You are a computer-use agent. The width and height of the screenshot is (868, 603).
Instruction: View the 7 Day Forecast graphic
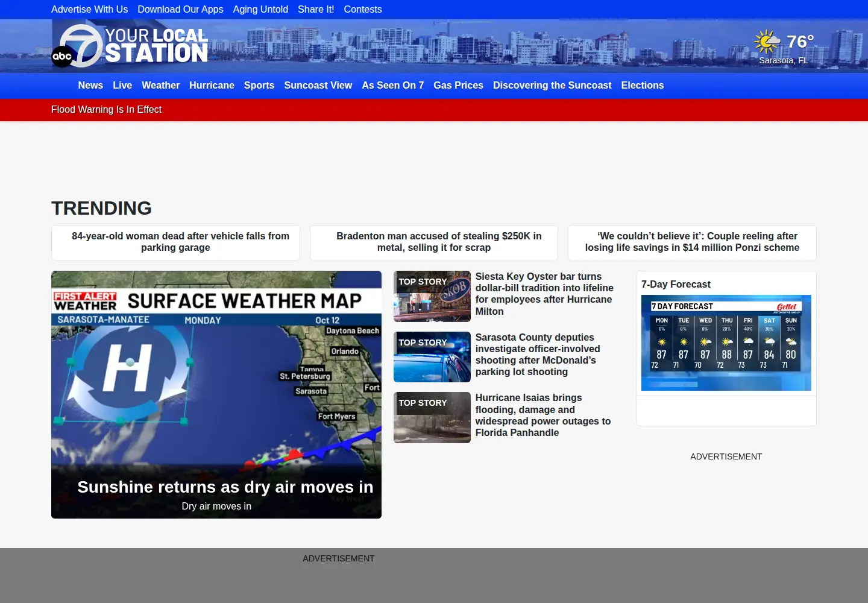pyautogui.click(x=726, y=343)
